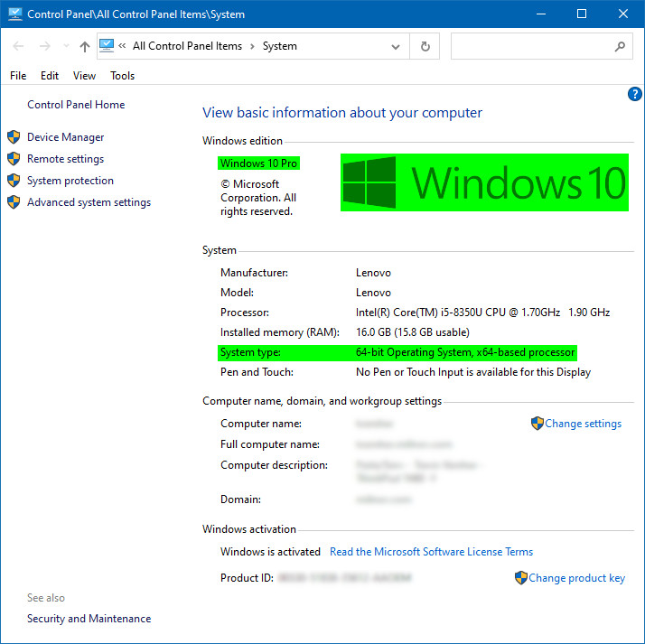The height and width of the screenshot is (644, 645).
Task: Click the Windows 10 Pro edition text
Action: [x=258, y=163]
